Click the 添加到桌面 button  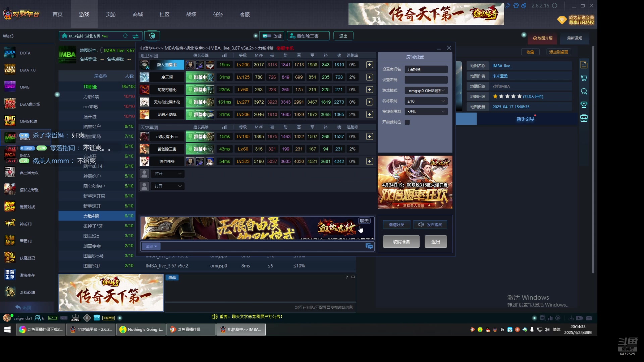click(x=559, y=52)
